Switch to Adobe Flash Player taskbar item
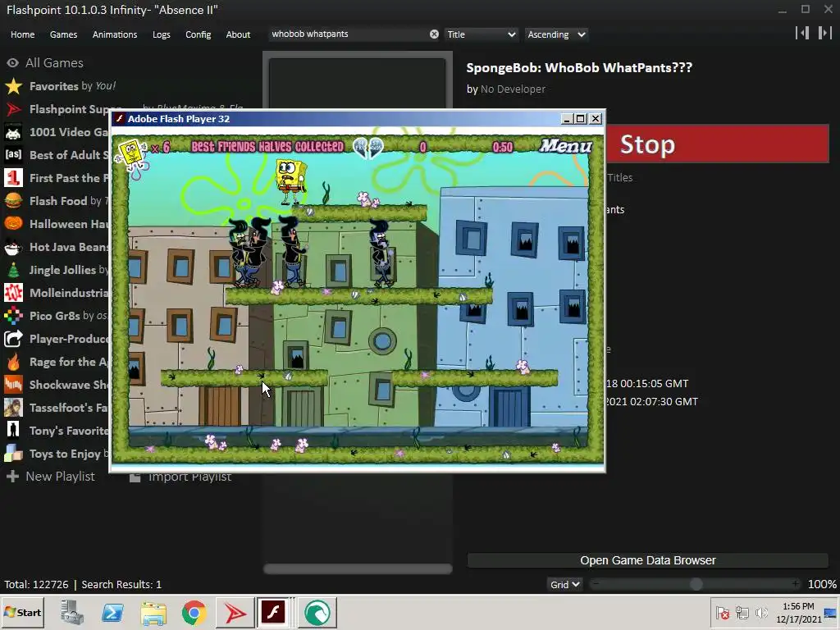 click(272, 612)
